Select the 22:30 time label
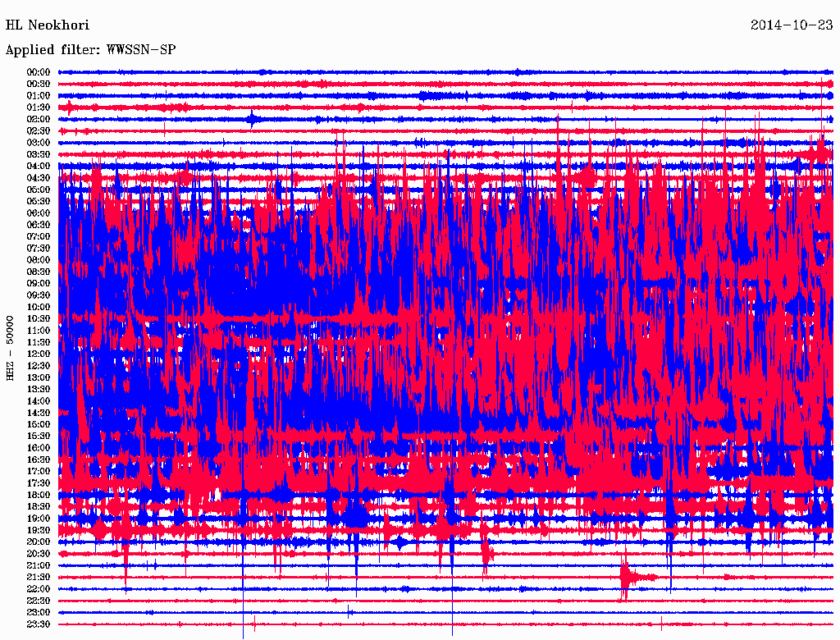The image size is (840, 640). (38, 601)
